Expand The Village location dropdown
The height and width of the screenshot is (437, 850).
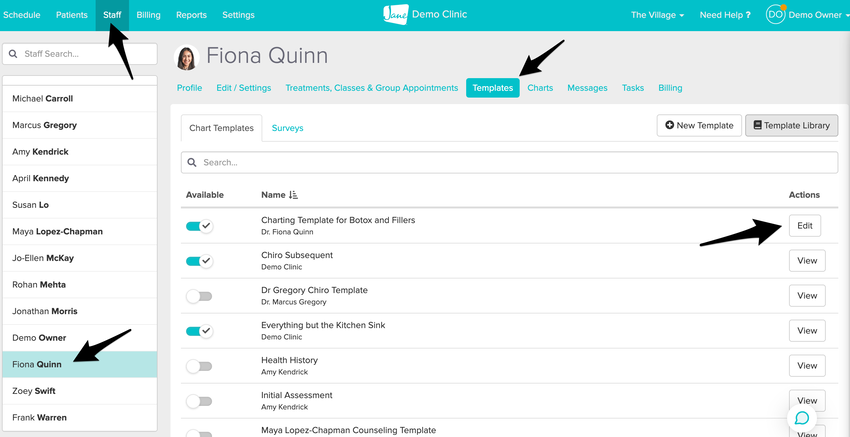[x=657, y=15]
